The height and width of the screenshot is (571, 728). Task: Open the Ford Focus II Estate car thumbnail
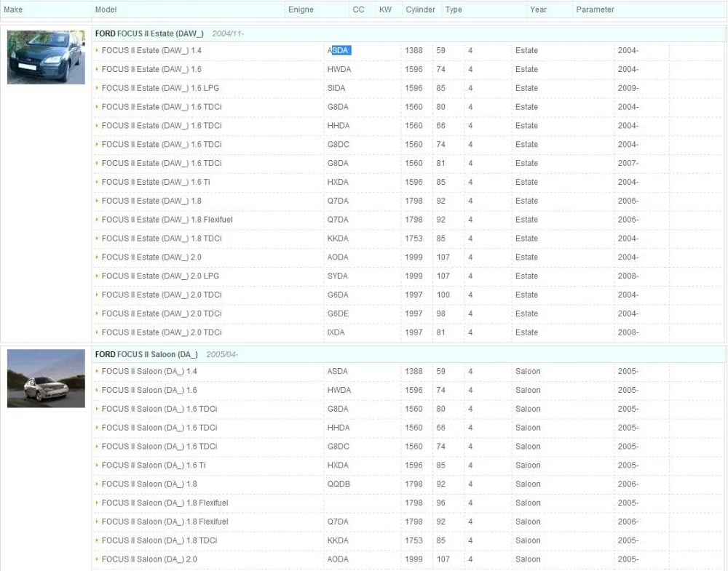46,57
